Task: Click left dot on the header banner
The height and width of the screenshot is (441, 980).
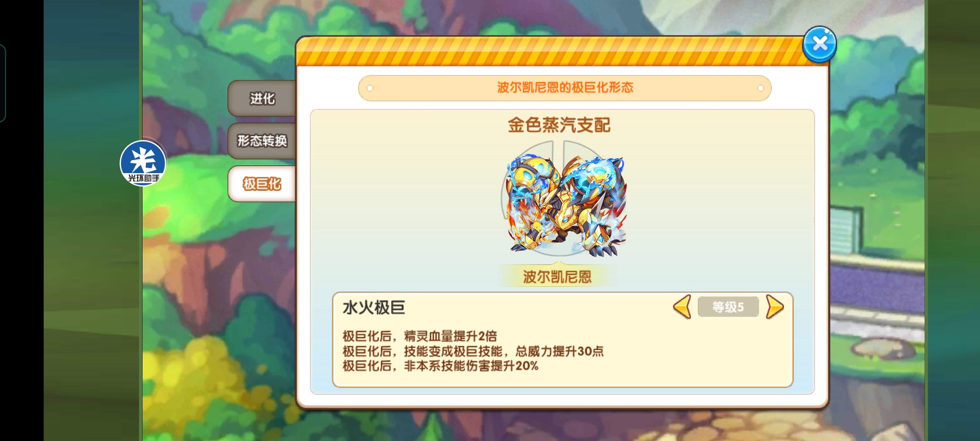Action: 370,88
